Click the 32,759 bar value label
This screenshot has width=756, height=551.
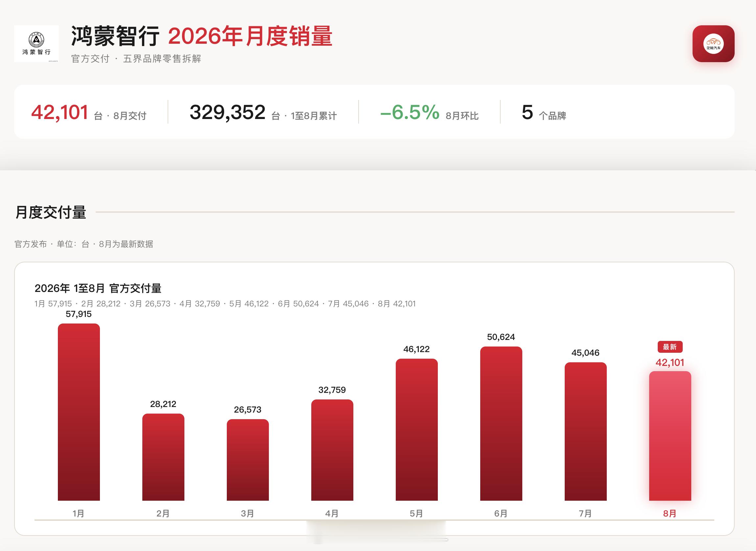pos(332,390)
